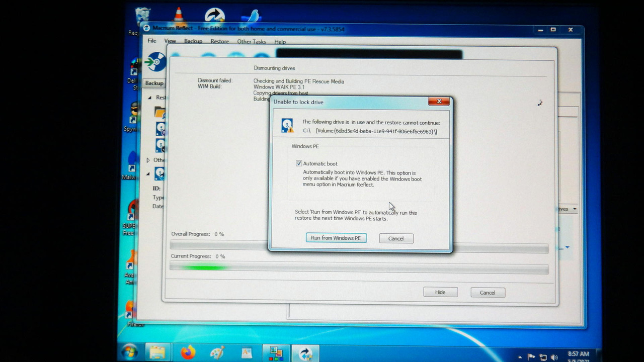
Task: Cancel the restore progress window
Action: (x=488, y=293)
